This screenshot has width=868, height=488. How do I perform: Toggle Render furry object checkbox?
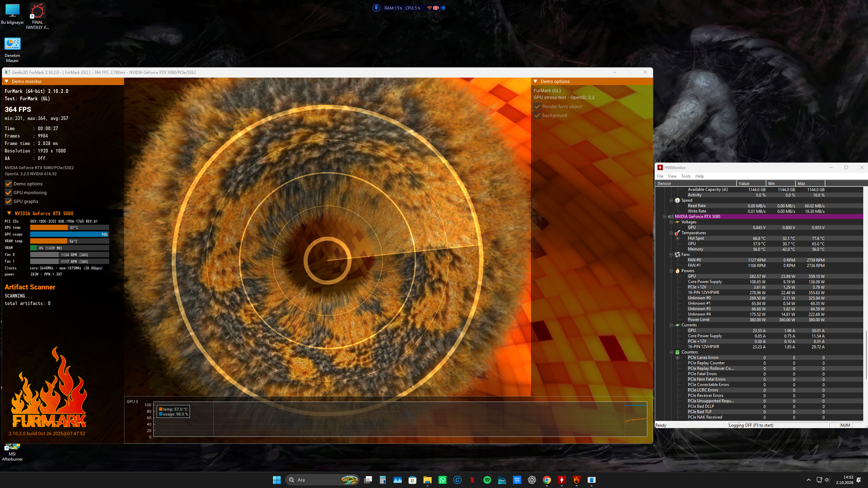click(537, 106)
